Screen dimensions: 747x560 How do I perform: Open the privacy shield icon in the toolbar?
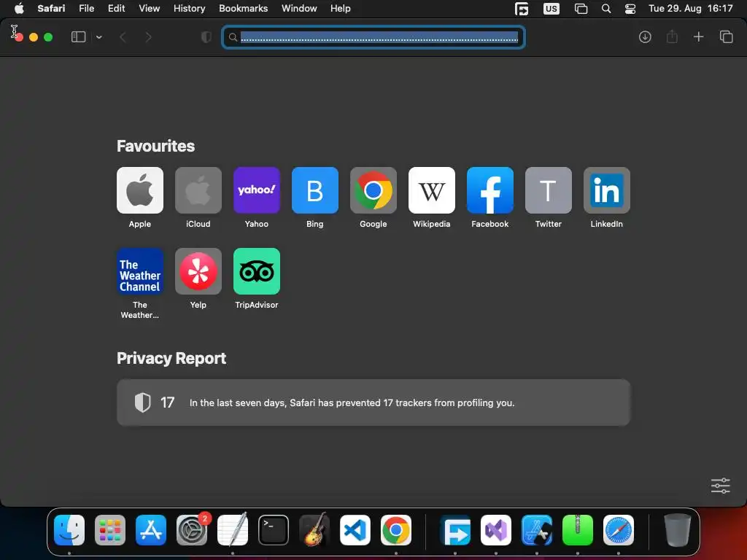(206, 37)
